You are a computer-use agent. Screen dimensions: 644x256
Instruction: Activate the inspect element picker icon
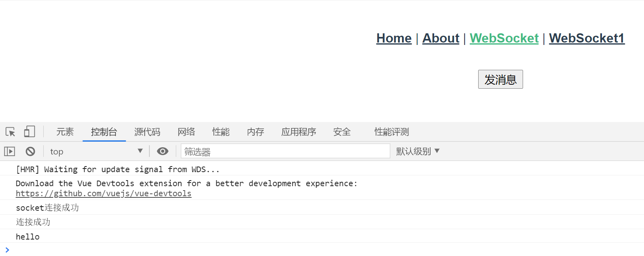click(10, 132)
